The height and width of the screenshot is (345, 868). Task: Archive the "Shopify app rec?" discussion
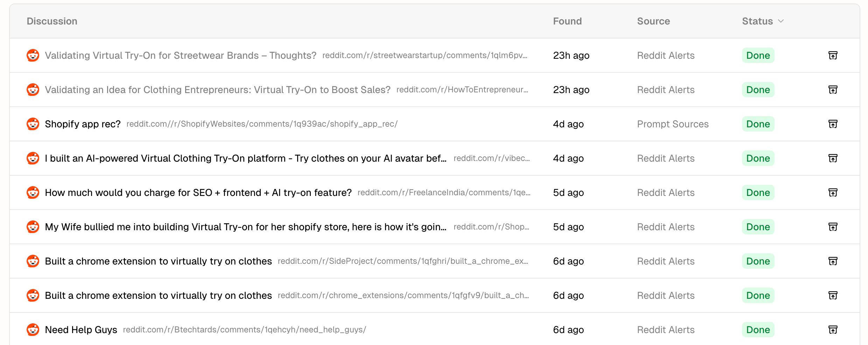[833, 124]
